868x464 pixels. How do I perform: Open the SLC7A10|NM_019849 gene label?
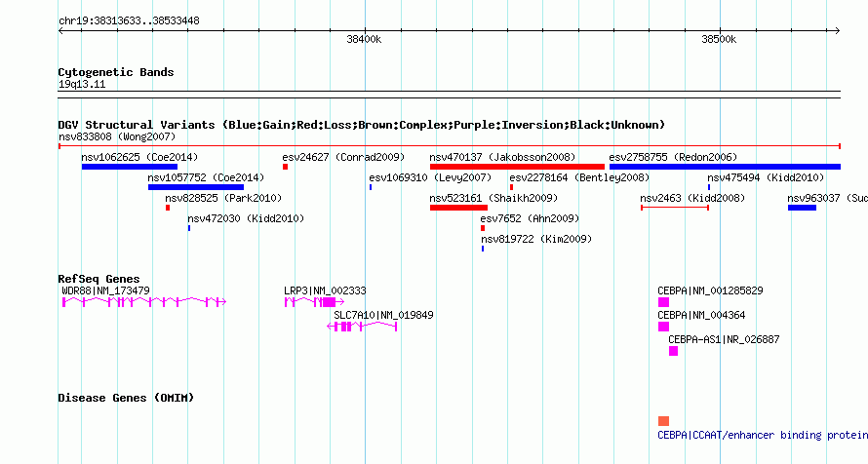point(383,315)
